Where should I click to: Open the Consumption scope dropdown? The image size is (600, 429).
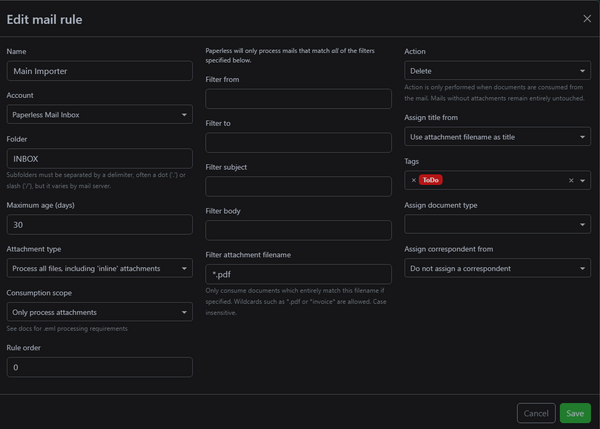(99, 312)
